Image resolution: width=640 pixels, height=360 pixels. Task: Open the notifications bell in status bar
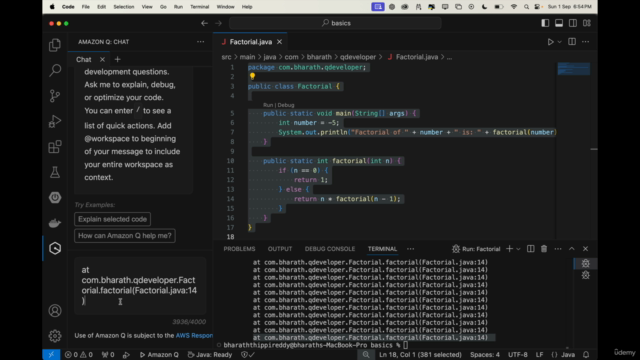[x=586, y=355]
